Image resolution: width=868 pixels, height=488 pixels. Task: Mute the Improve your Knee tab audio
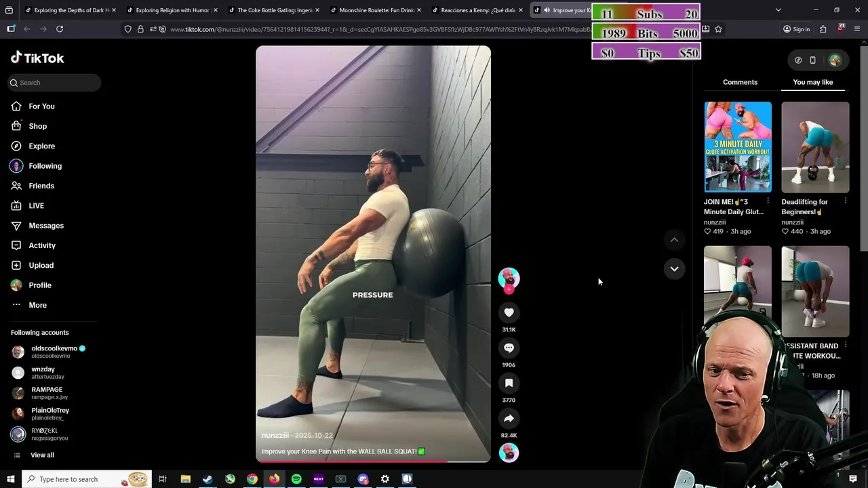(547, 10)
